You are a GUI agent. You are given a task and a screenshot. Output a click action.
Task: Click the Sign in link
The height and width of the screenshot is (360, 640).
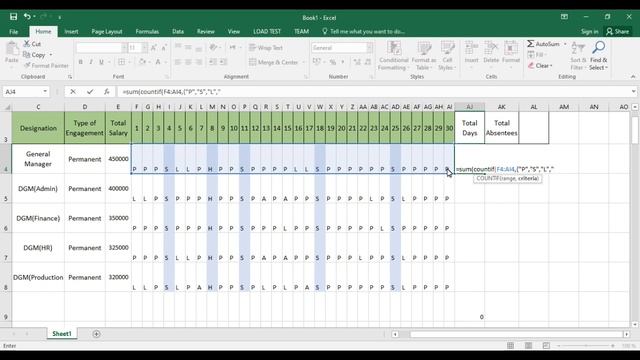(589, 31)
